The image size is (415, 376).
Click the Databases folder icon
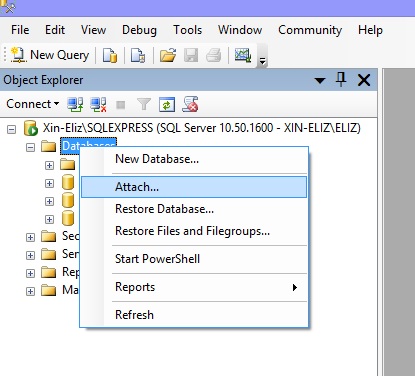click(49, 146)
